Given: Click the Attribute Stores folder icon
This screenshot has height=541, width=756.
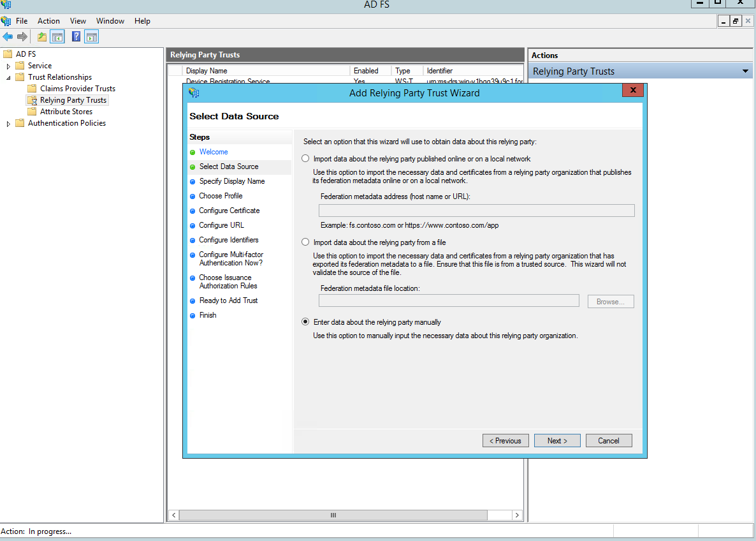Looking at the screenshot, I should click(x=32, y=112).
